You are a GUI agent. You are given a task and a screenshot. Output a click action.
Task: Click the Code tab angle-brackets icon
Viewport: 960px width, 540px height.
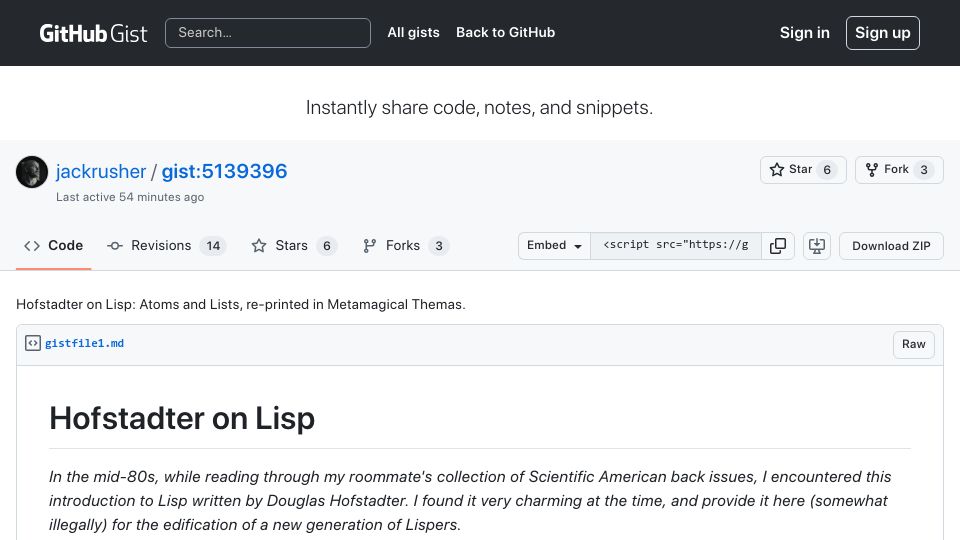(32, 246)
